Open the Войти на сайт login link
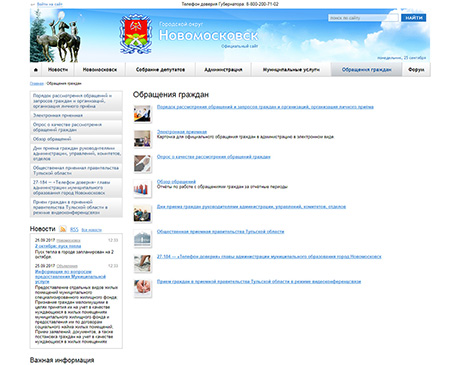This screenshot has height=365, width=460. tap(49, 4)
